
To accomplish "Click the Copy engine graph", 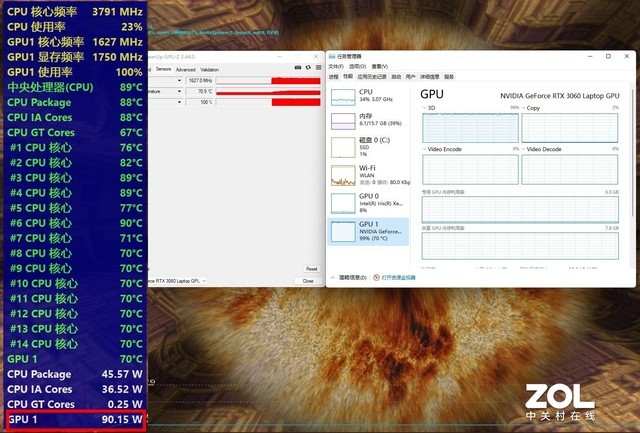I will pos(569,128).
